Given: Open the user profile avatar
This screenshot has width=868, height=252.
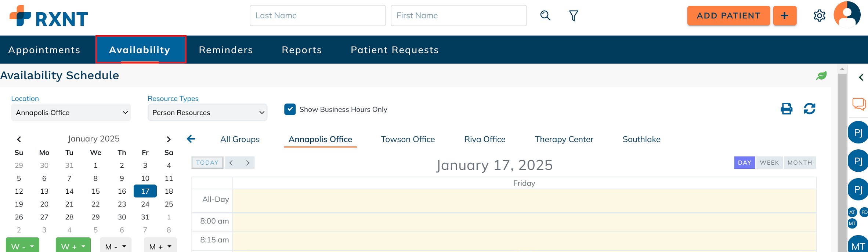Looking at the screenshot, I should [x=847, y=15].
